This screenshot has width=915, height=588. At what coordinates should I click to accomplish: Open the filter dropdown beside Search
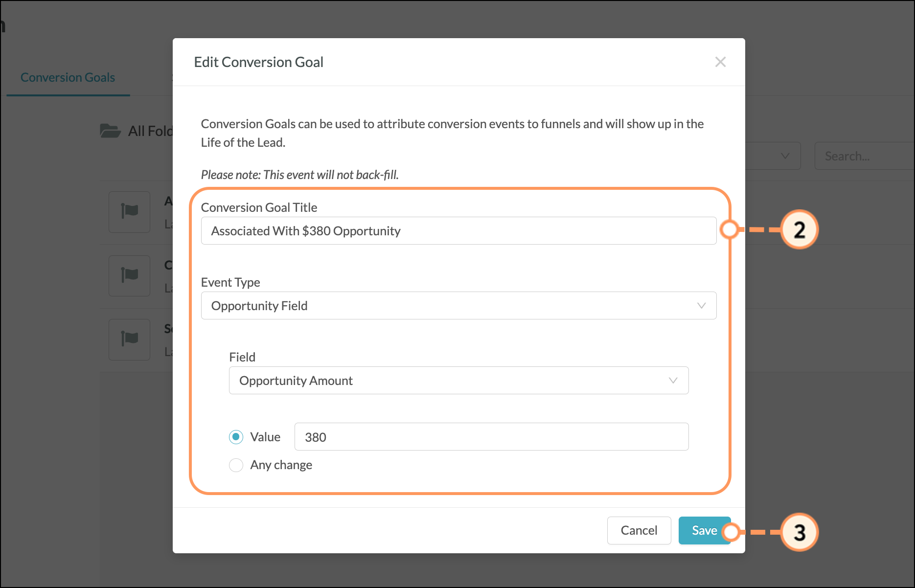[773, 156]
